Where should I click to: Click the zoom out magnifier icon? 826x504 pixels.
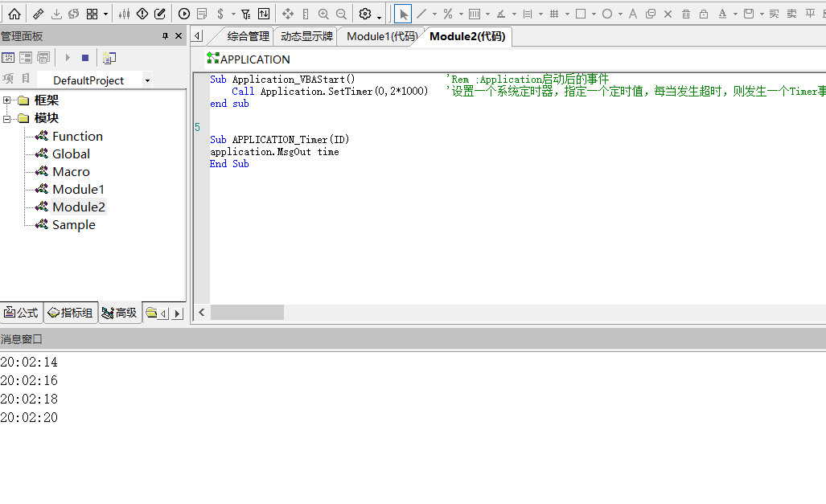point(341,14)
